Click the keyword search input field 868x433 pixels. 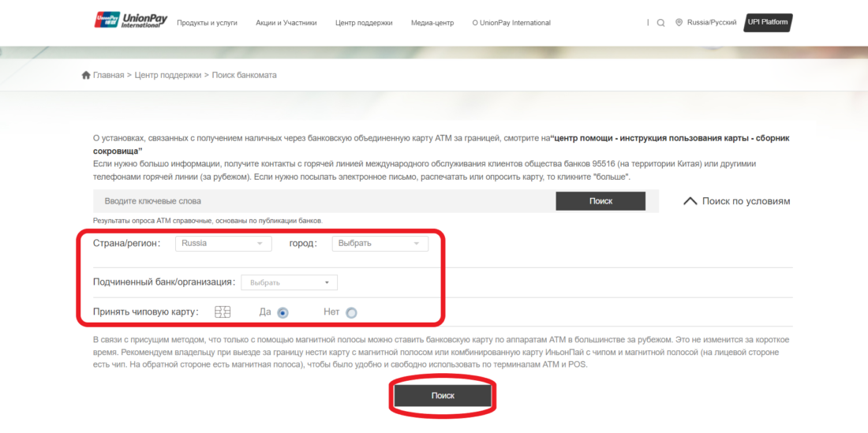pyautogui.click(x=324, y=201)
